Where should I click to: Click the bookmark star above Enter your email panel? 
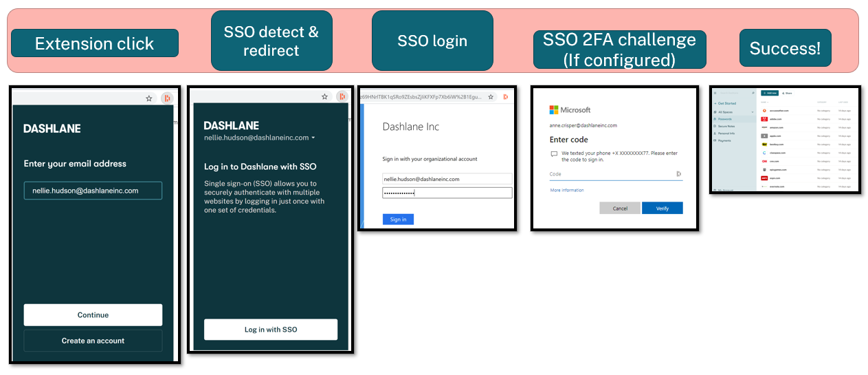pos(148,98)
